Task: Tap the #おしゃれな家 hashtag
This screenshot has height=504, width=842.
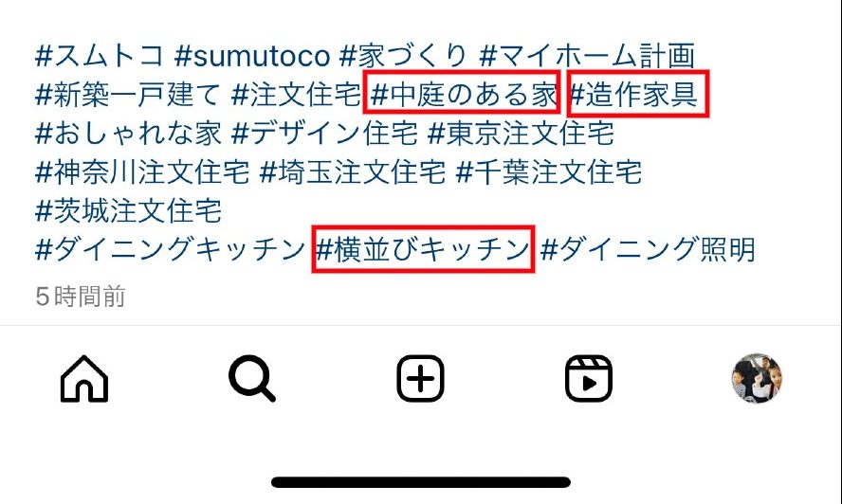Action: (128, 134)
